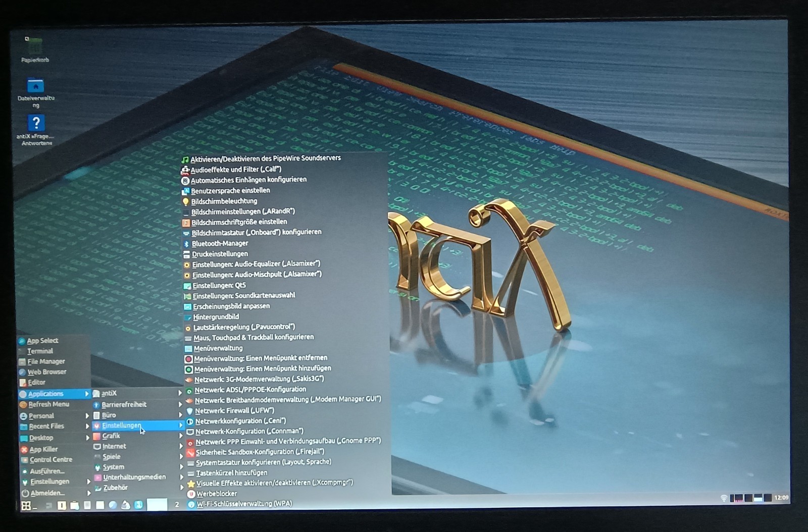Launch Netzwerk-Konfiguration (Connman)

(x=249, y=432)
